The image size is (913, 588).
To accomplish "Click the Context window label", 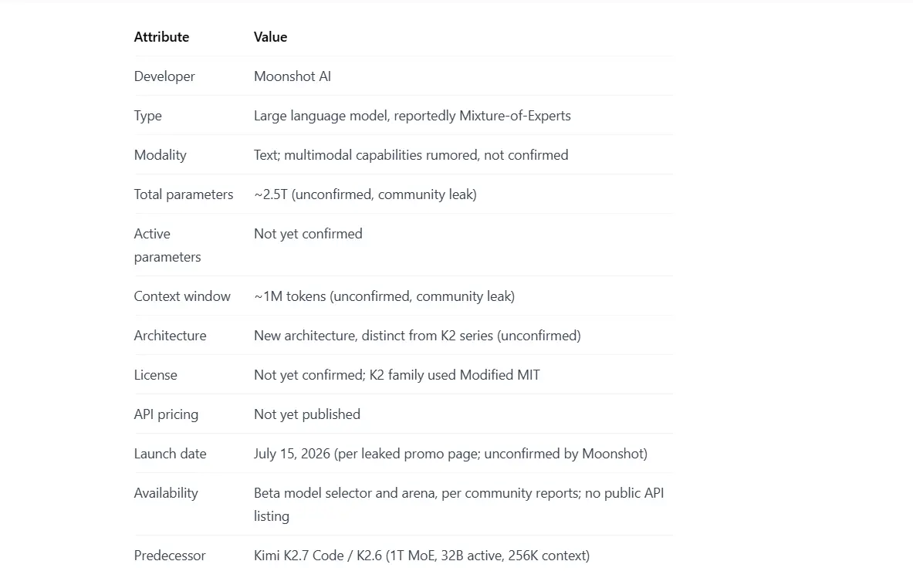I will (182, 296).
